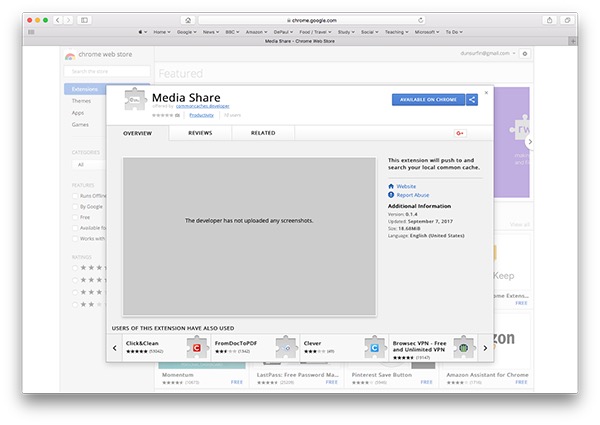The height and width of the screenshot is (425, 600).
Task: Click the Google+ button
Action: 461,133
